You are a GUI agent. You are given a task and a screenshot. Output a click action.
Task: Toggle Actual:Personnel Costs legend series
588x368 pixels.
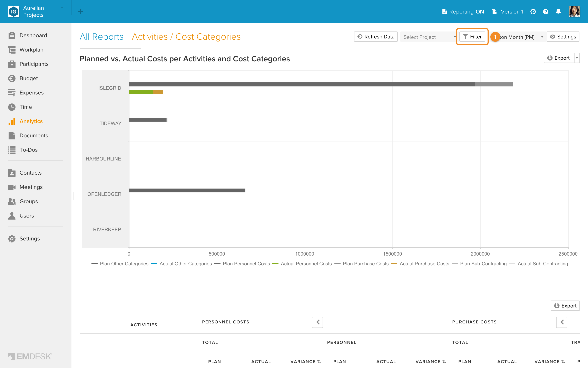pos(302,264)
